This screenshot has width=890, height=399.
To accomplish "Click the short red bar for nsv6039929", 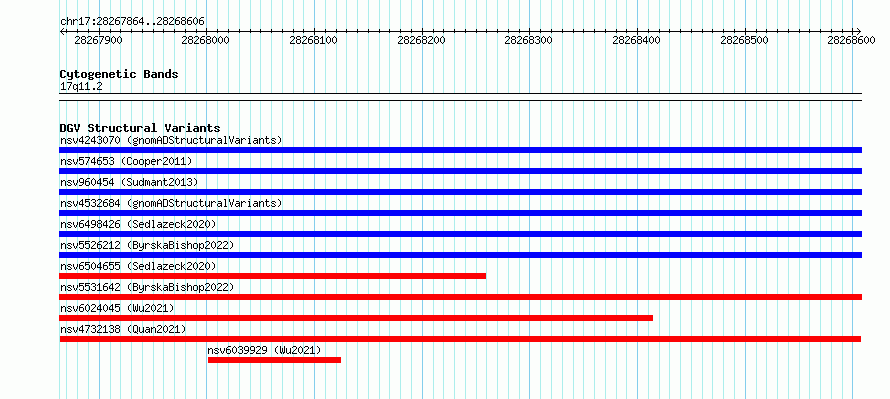I will [274, 360].
